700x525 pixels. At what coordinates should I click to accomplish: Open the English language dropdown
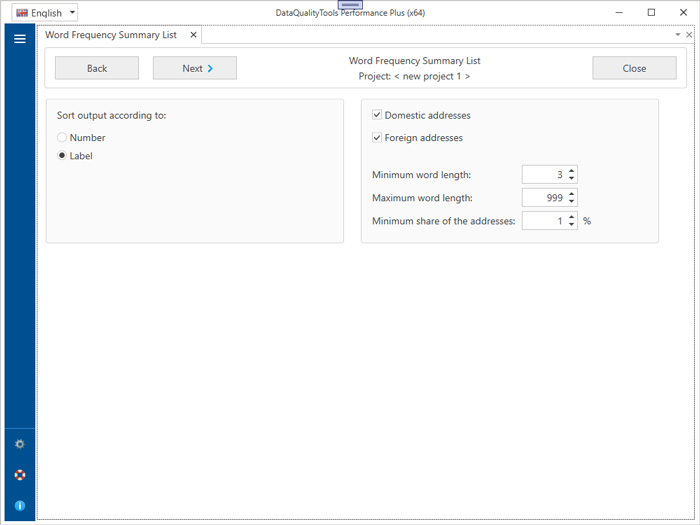click(x=45, y=13)
